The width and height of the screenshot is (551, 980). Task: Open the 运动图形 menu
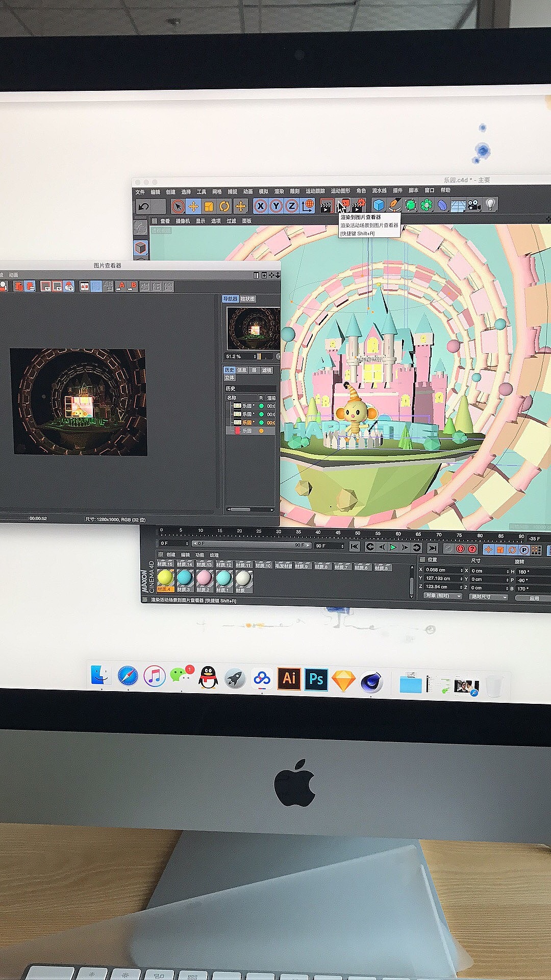[x=341, y=191]
